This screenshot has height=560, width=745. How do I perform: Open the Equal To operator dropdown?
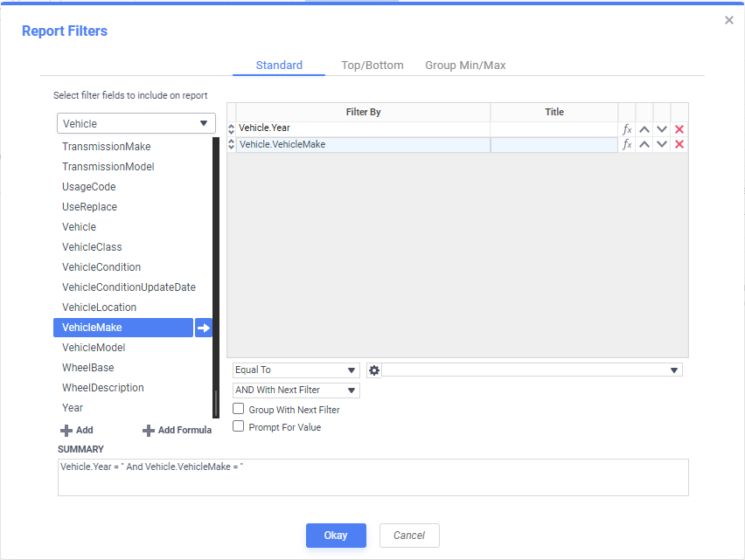coord(296,370)
